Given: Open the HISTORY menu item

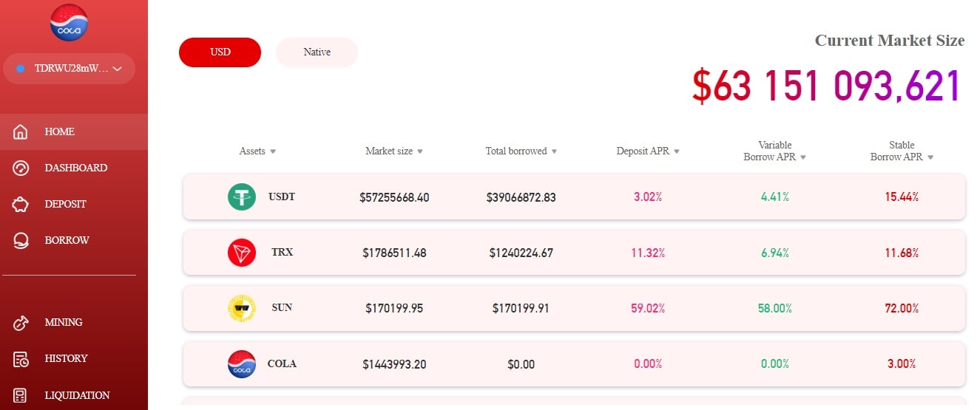Looking at the screenshot, I should click(x=74, y=359).
